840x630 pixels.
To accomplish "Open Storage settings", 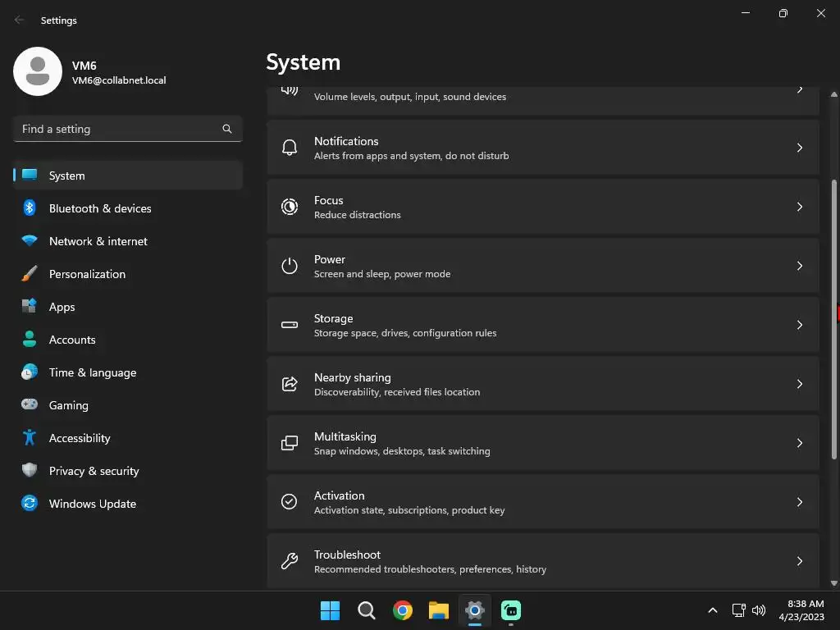I will tap(543, 325).
